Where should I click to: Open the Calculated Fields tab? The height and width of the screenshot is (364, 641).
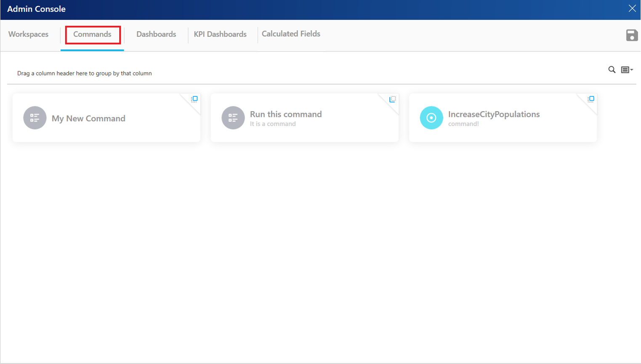click(x=291, y=34)
